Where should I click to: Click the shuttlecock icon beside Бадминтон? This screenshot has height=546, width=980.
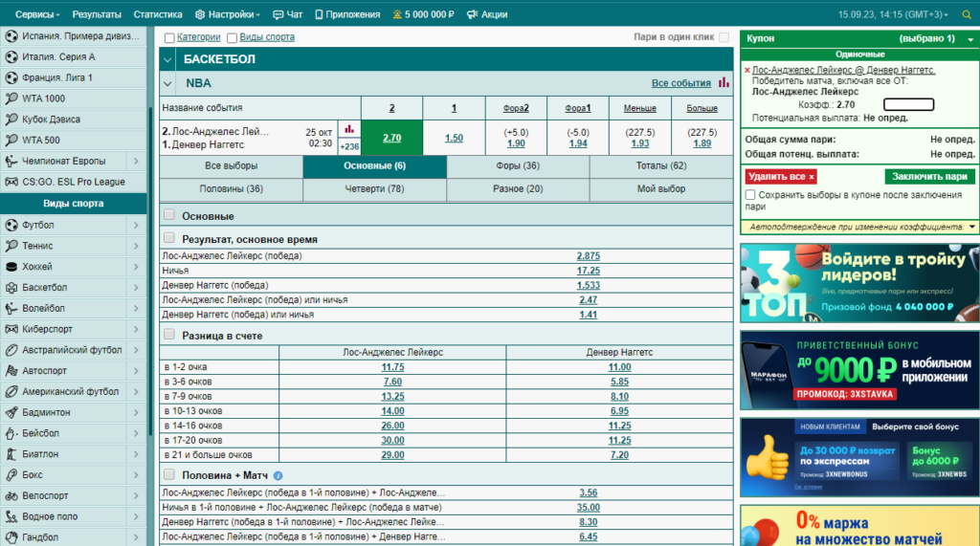(11, 412)
